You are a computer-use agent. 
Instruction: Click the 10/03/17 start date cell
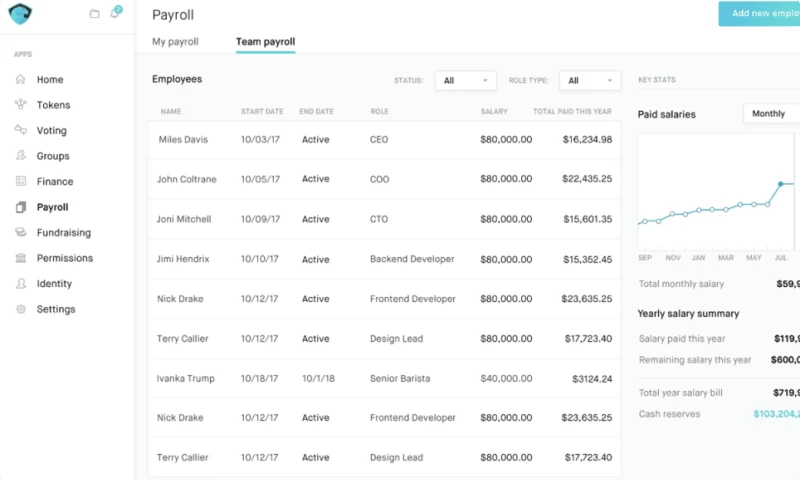point(260,140)
